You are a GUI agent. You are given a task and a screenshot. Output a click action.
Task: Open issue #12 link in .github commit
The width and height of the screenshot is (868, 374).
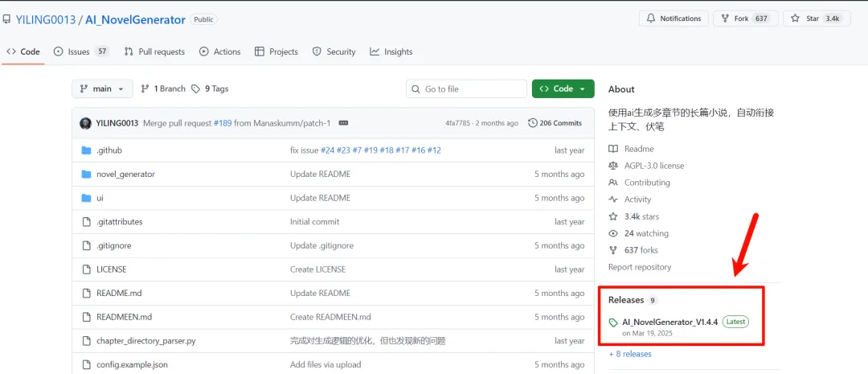(434, 150)
